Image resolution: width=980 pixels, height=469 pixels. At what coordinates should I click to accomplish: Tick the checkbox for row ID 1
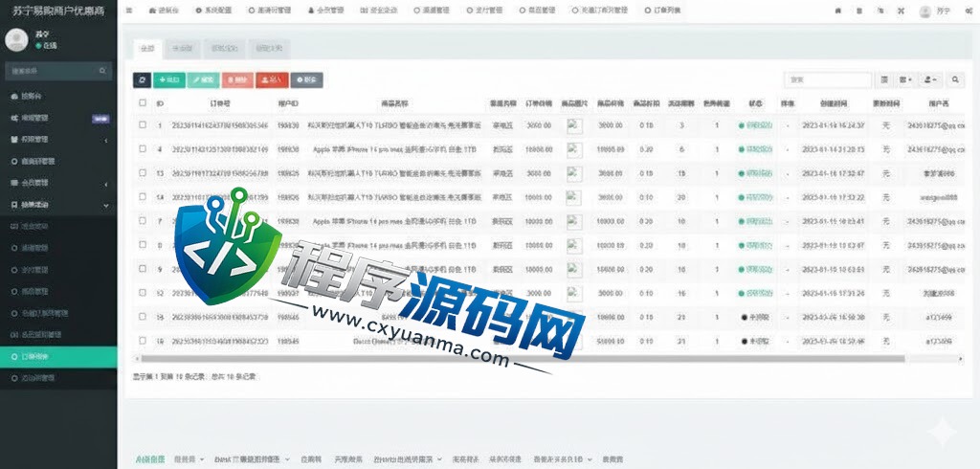[143, 125]
